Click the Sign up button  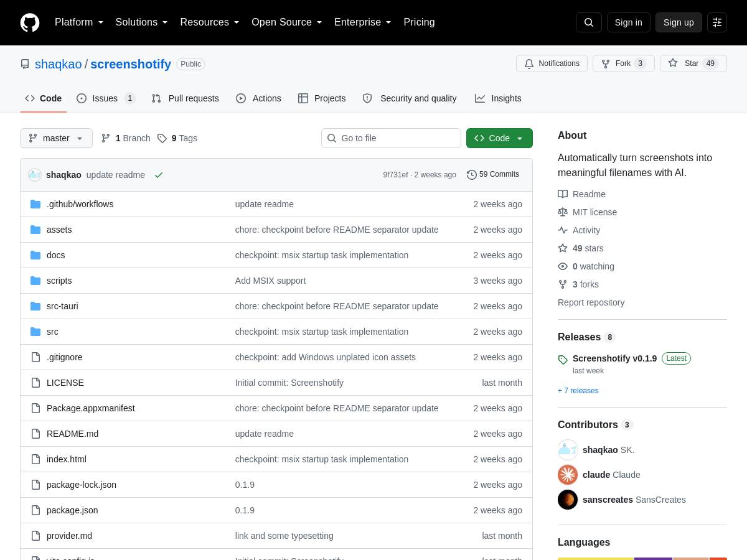click(x=679, y=22)
